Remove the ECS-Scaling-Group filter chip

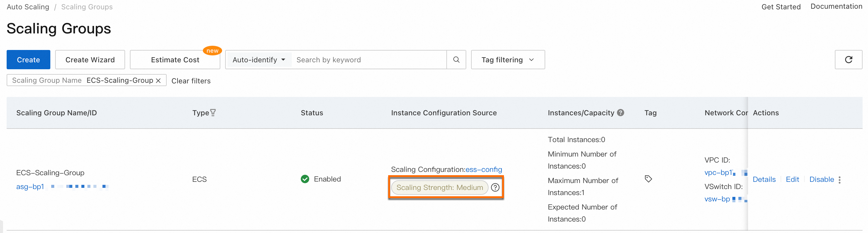[x=158, y=80]
